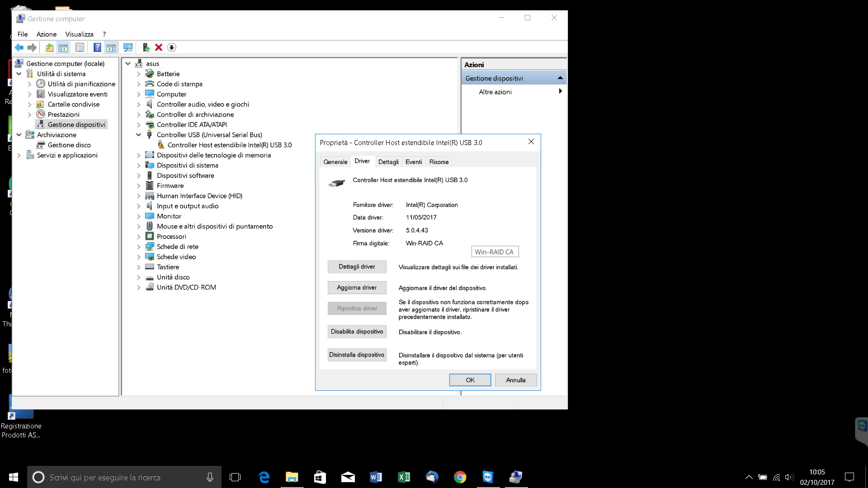The image size is (868, 488).
Task: Click the grey Forward arrow in the toolbar
Action: pos(32,47)
